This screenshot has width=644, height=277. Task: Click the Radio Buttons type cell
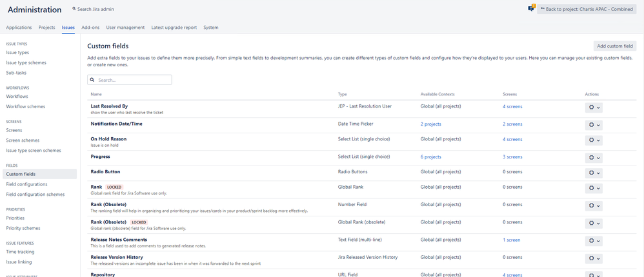[x=352, y=172]
